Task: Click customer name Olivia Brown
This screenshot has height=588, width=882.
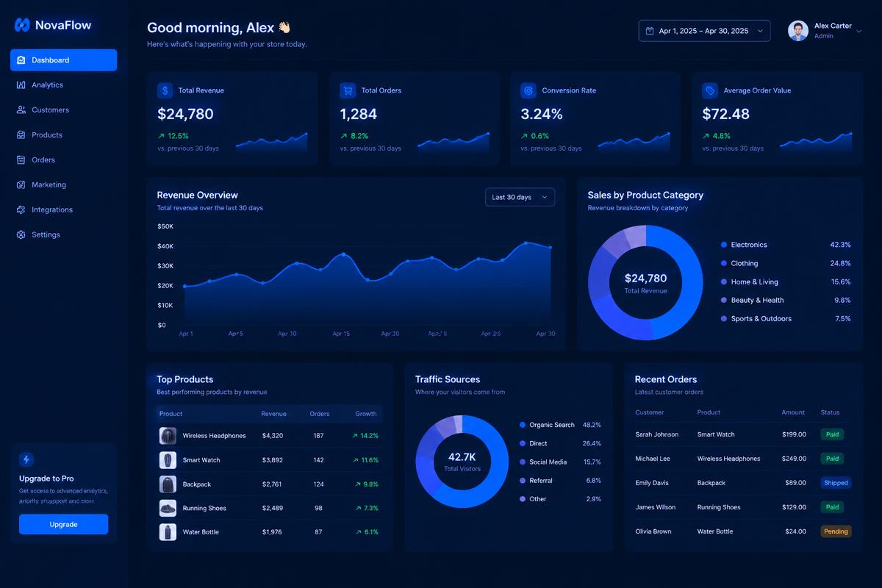Action: click(653, 531)
